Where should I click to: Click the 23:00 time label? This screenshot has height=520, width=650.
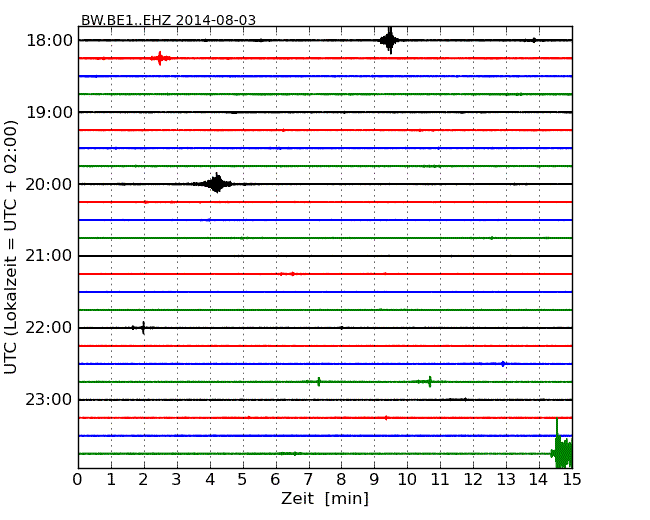pyautogui.click(x=49, y=400)
